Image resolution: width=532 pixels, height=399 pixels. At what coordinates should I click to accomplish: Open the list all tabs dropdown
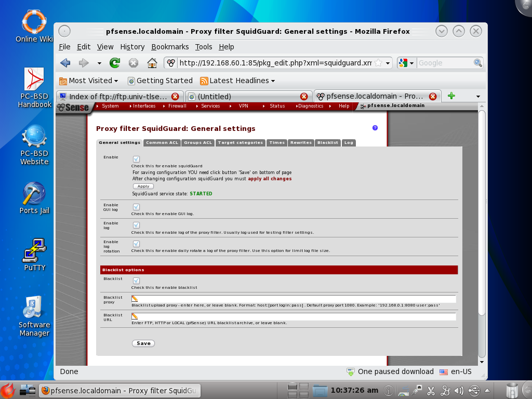478,96
